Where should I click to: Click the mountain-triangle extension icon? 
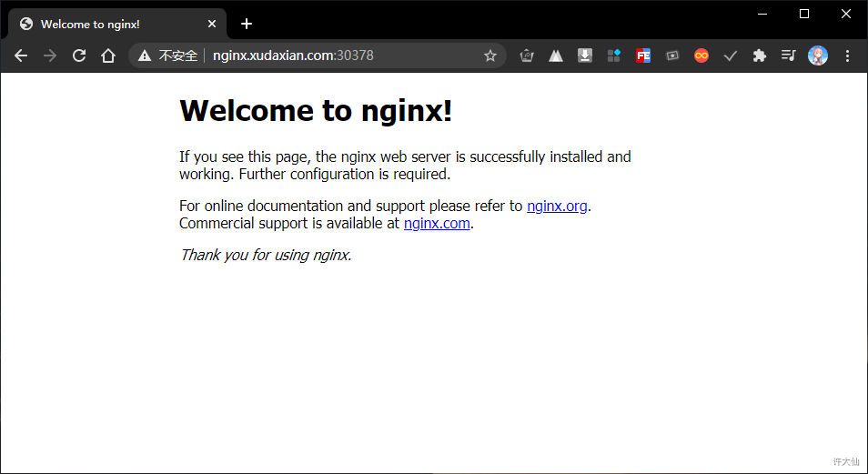(x=556, y=55)
